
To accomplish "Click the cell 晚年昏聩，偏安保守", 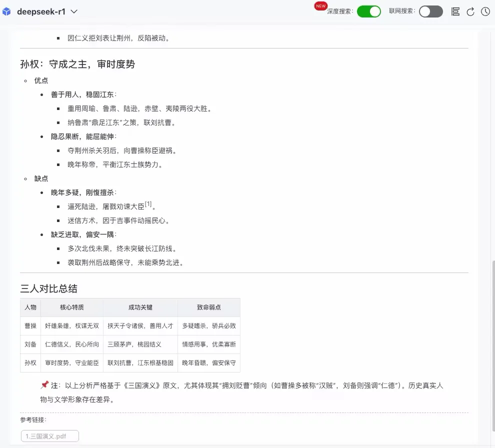I will pos(209,363).
